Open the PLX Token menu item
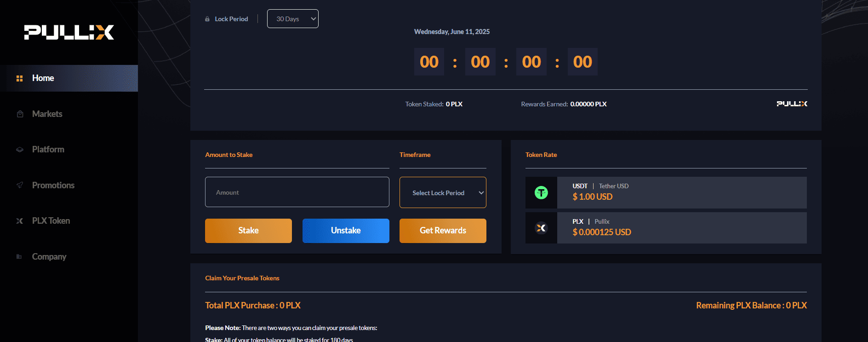Viewport: 868px width, 342px height. pyautogui.click(x=51, y=221)
